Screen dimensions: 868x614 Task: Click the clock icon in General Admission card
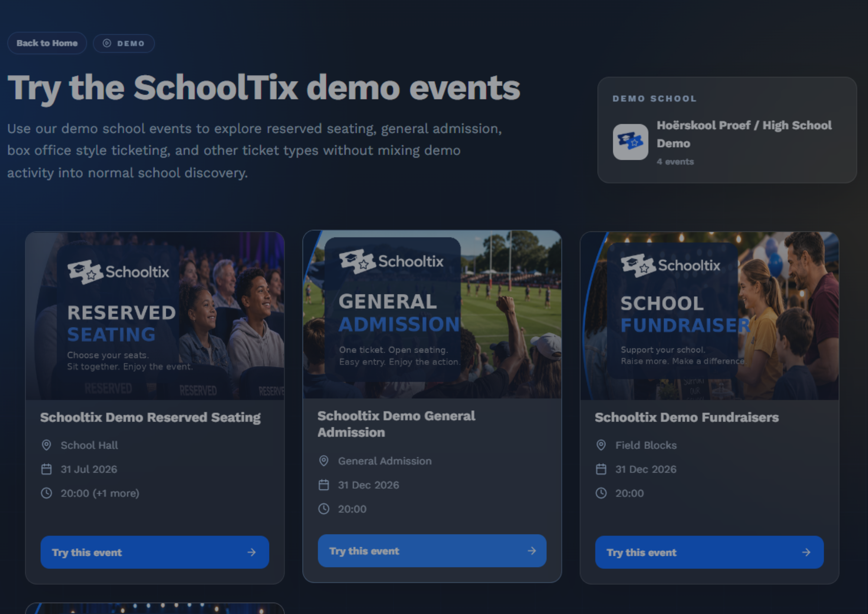point(324,508)
